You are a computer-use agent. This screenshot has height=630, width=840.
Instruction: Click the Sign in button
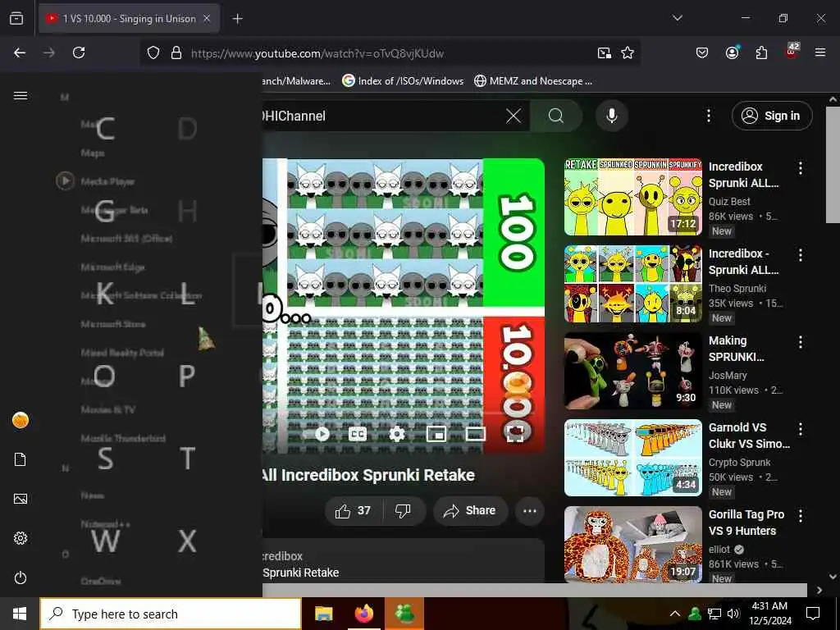772,116
